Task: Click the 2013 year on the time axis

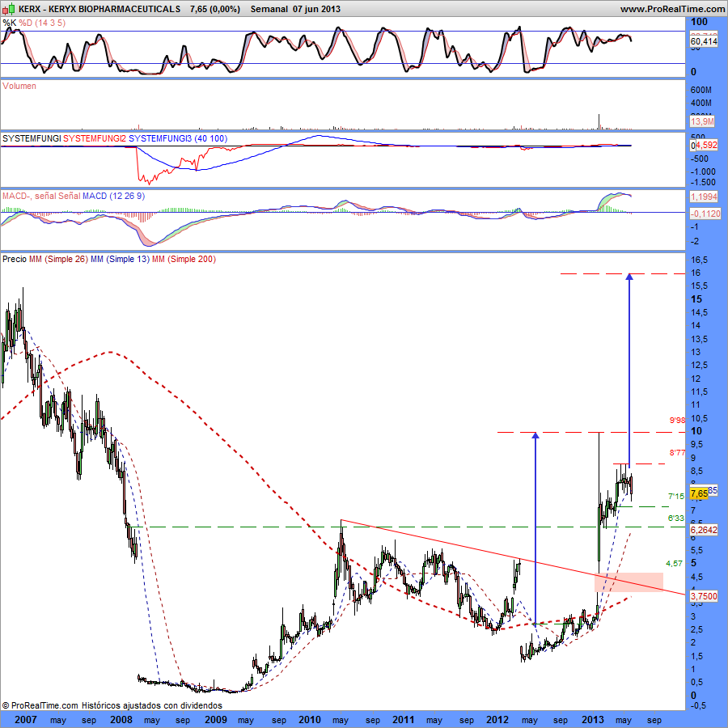Action: point(593,720)
